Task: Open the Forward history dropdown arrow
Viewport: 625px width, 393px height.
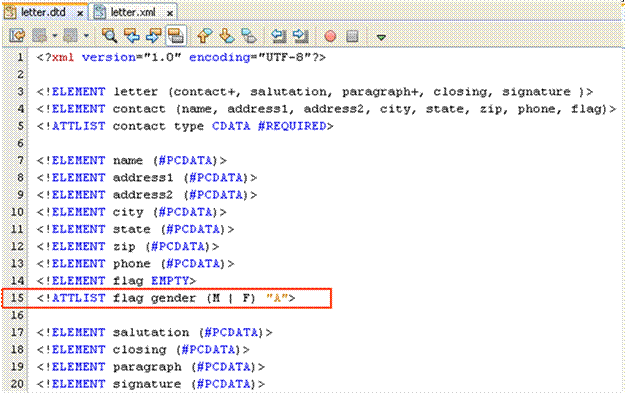Action: coord(86,36)
